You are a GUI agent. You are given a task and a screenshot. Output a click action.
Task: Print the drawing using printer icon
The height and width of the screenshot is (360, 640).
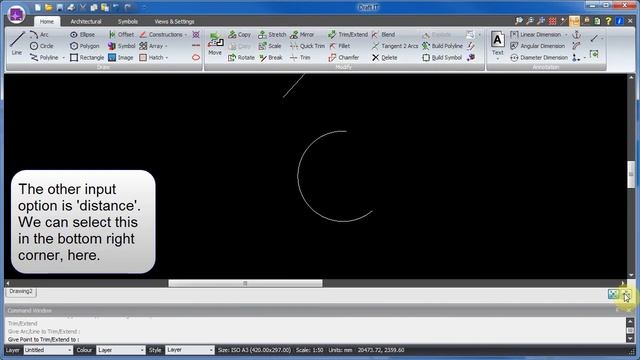click(71, 7)
